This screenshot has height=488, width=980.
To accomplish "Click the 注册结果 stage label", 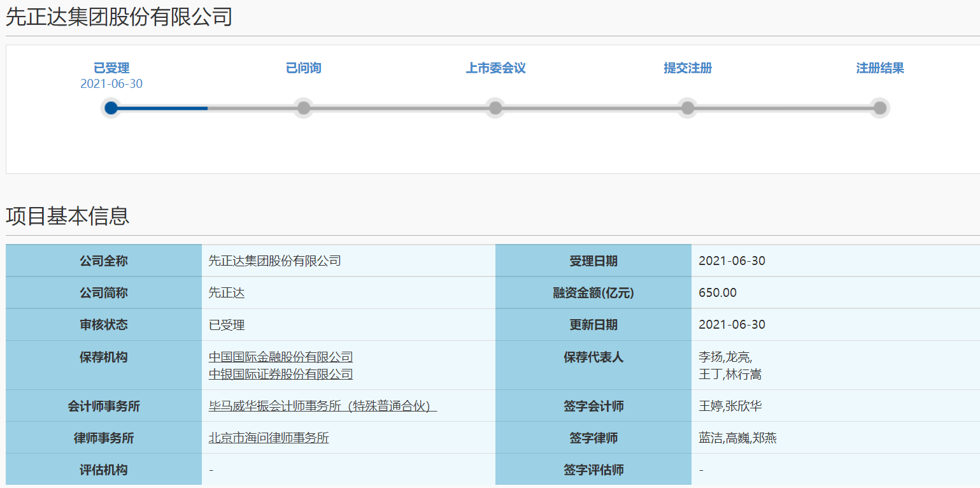I will (880, 68).
